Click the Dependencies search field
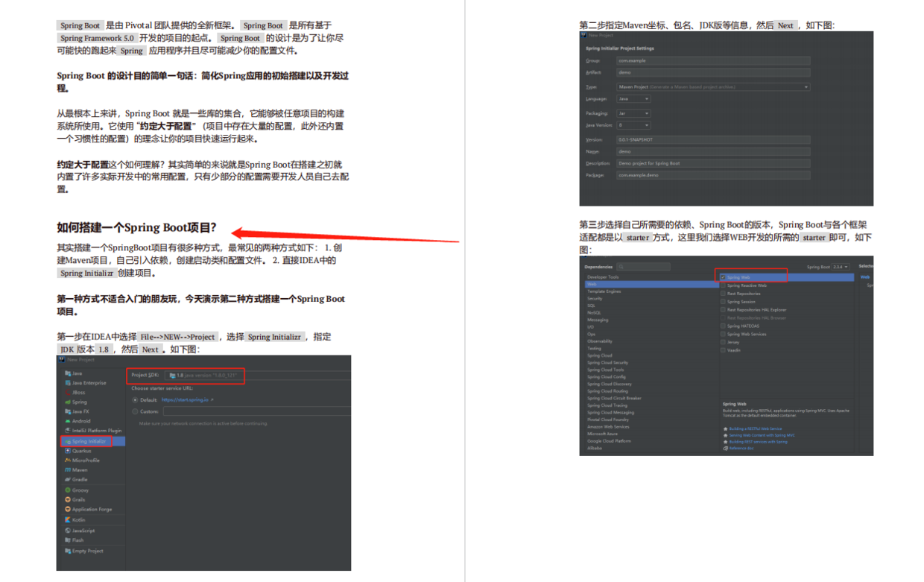Image resolution: width=924 pixels, height=582 pixels. [644, 266]
